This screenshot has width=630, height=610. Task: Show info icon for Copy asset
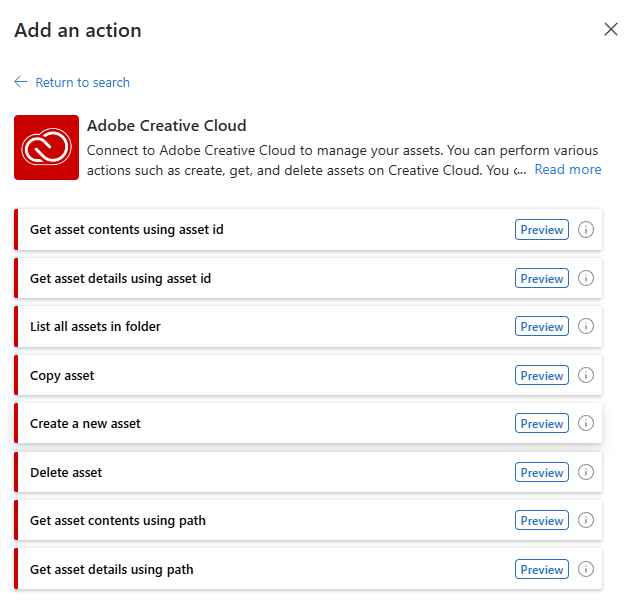tap(585, 375)
